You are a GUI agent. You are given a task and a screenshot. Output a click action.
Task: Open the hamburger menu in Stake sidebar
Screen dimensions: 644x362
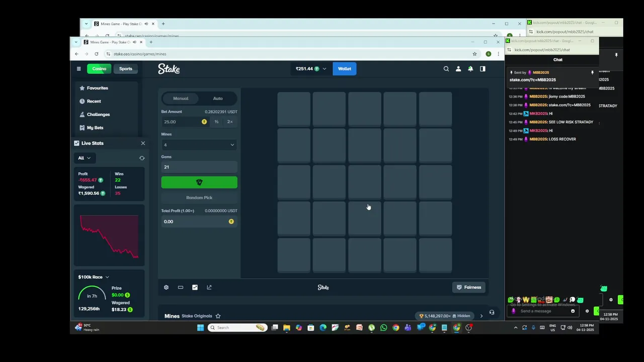point(78,69)
